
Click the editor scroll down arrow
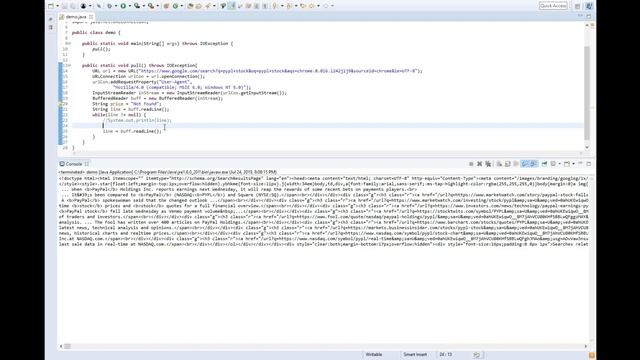point(587,147)
